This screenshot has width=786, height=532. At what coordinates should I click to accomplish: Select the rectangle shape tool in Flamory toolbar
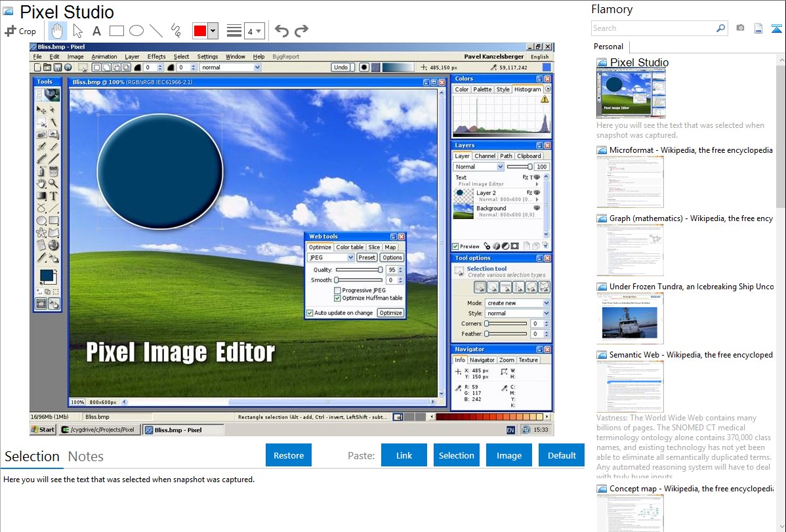tap(116, 31)
